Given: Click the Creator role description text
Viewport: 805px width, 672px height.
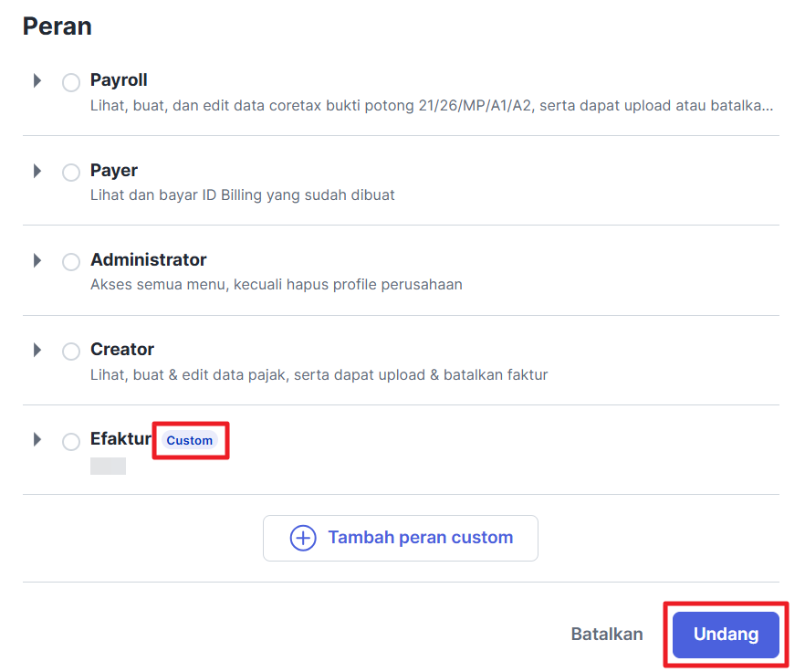Looking at the screenshot, I should (x=319, y=374).
